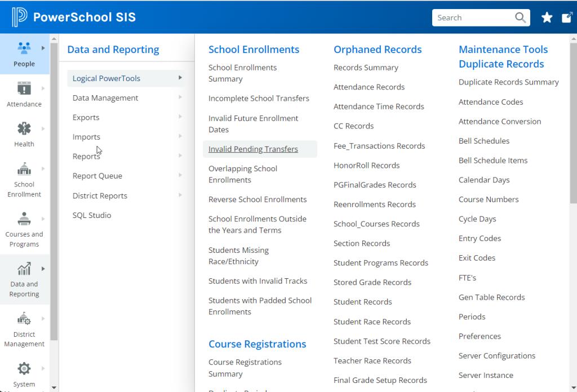Open Course Registrations Summary link
Viewport: 577px width, 392px height.
[245, 368]
